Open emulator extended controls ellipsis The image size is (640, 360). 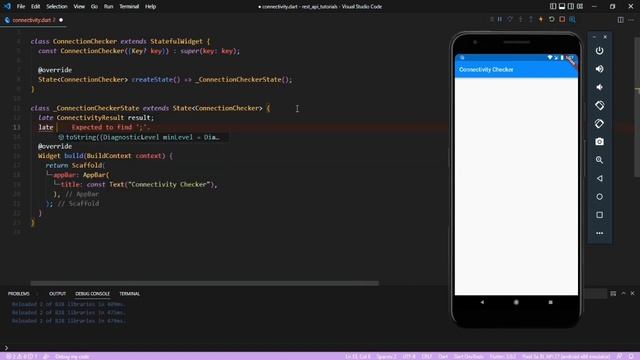click(x=599, y=233)
